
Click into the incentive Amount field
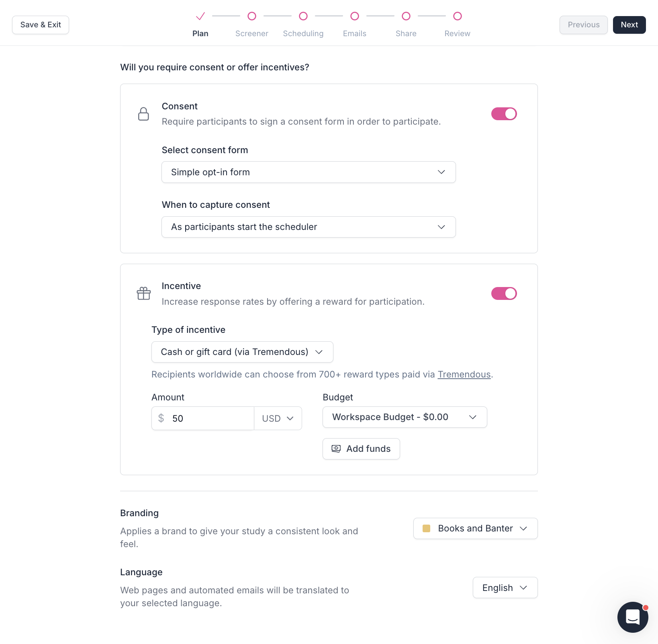click(x=210, y=418)
